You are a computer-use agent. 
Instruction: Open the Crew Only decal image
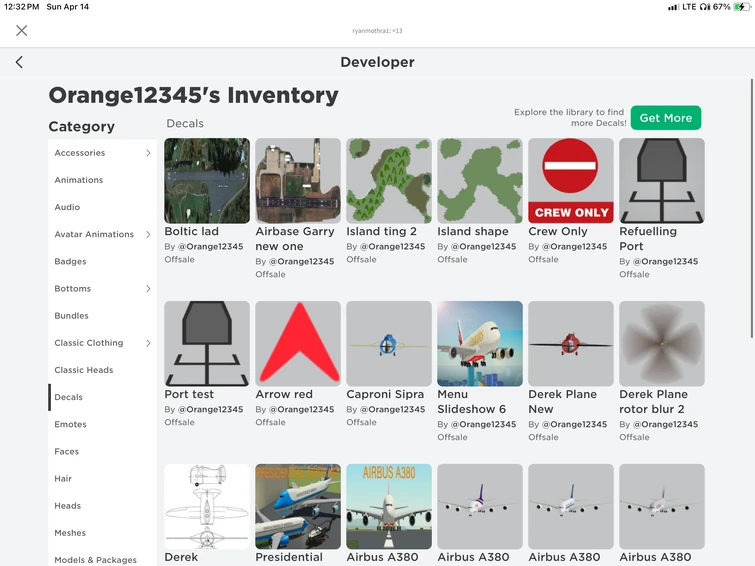click(571, 181)
